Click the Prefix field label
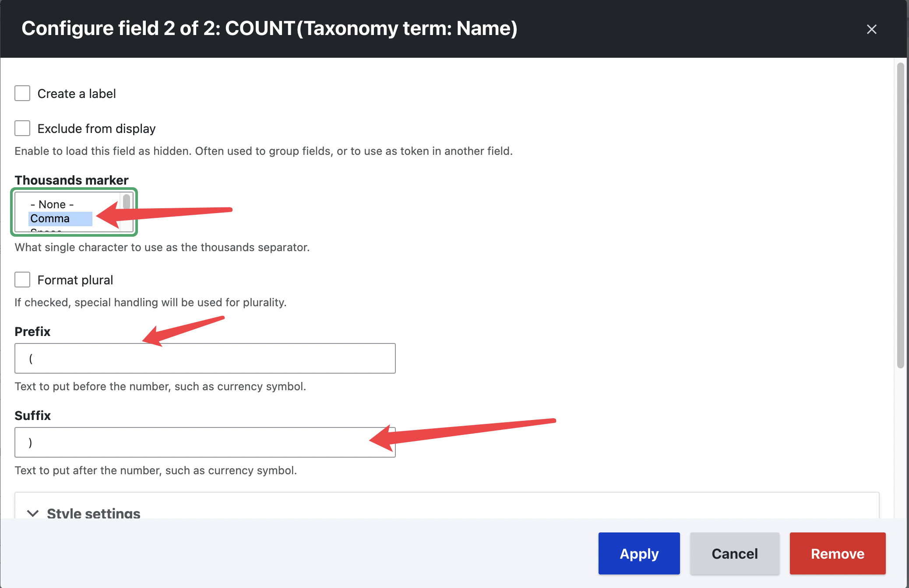Image resolution: width=909 pixels, height=588 pixels. click(x=32, y=331)
